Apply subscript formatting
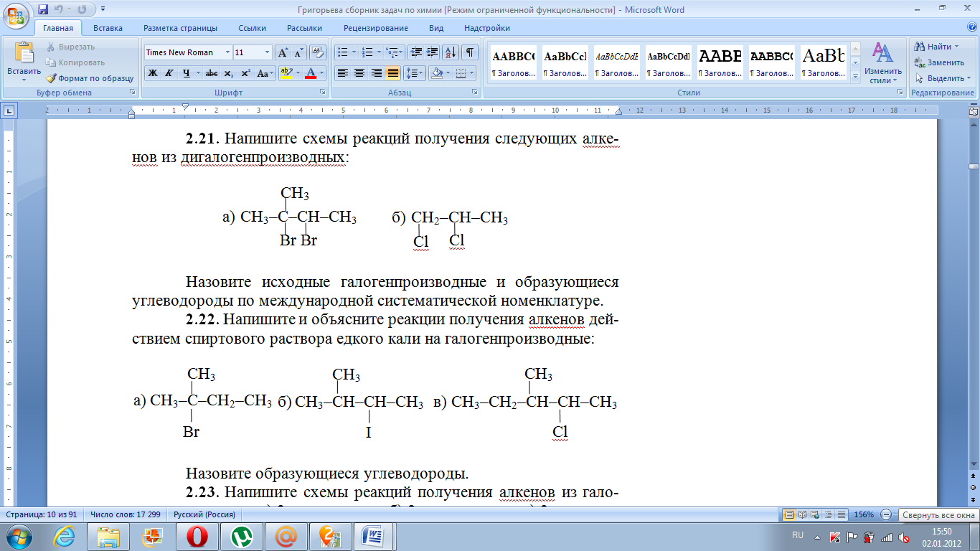980x551 pixels. click(229, 73)
